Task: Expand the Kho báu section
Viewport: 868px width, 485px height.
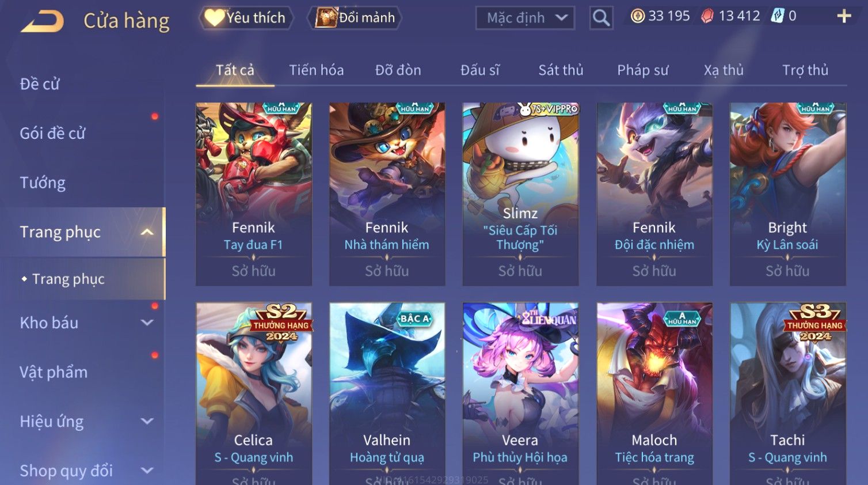Action: (x=147, y=323)
